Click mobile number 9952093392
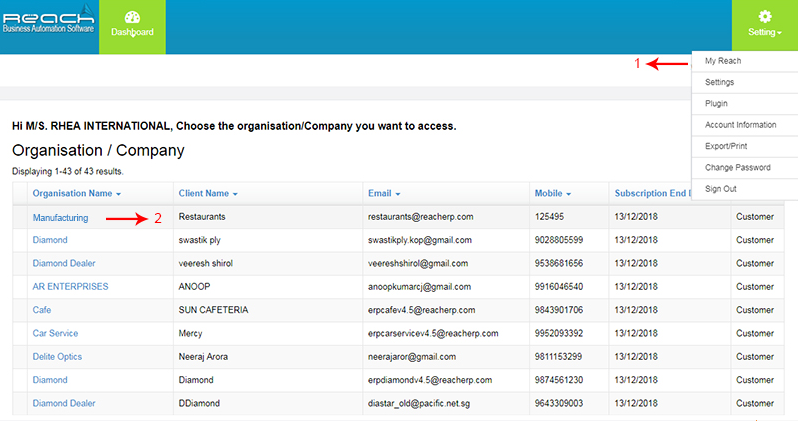The width and height of the screenshot is (798, 421). pyautogui.click(x=559, y=333)
